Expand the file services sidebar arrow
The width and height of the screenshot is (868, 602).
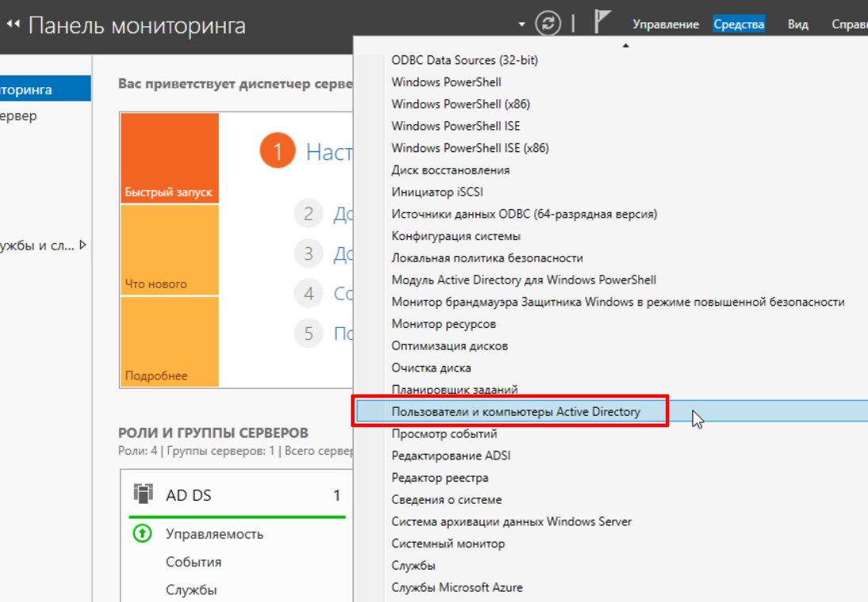click(83, 246)
